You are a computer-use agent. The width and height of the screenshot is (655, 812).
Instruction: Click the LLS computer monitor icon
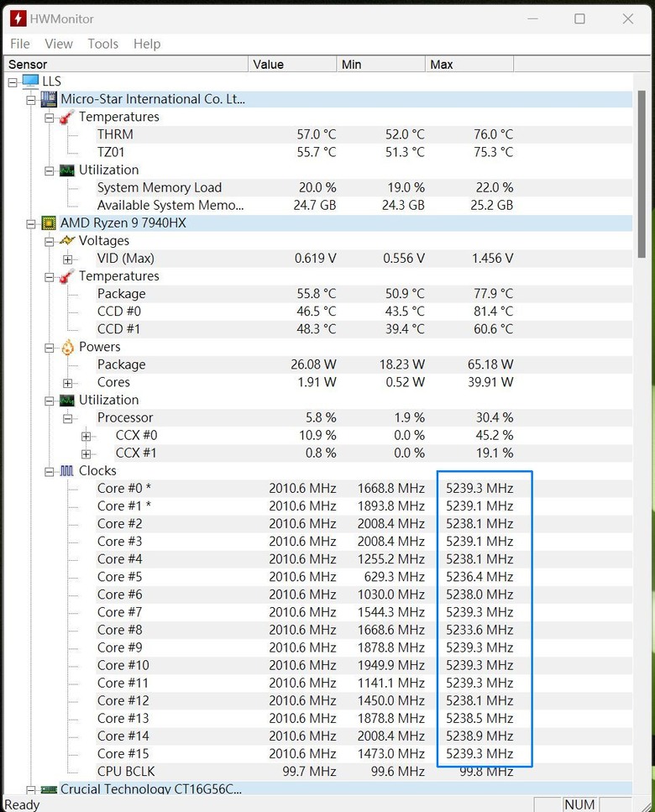[x=30, y=81]
